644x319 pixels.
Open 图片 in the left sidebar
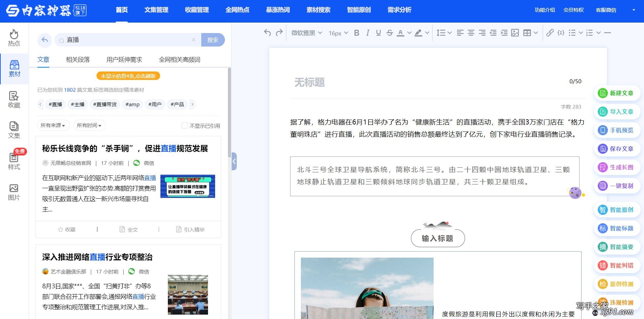point(14,192)
